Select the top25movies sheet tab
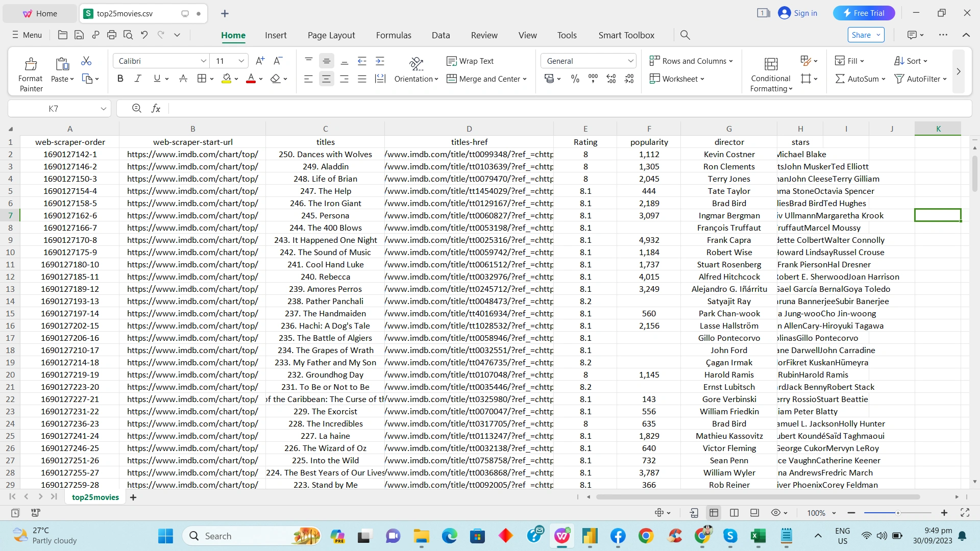 click(94, 497)
